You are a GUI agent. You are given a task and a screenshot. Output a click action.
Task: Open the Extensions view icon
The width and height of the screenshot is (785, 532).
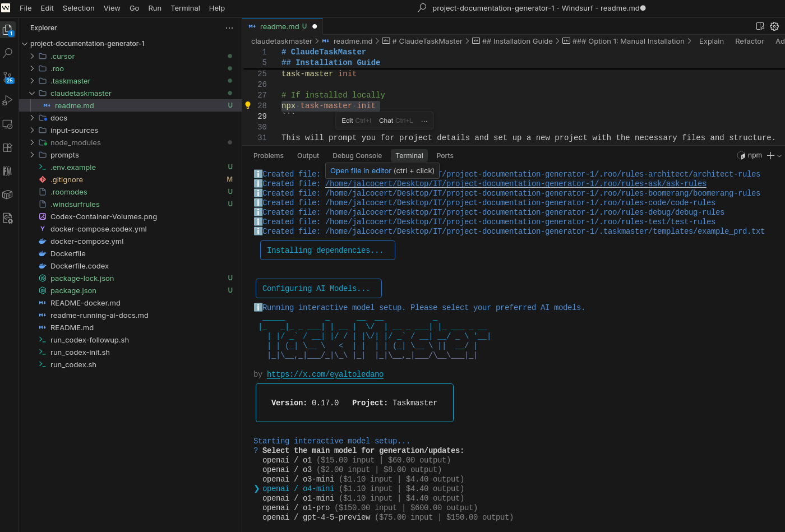(x=8, y=147)
